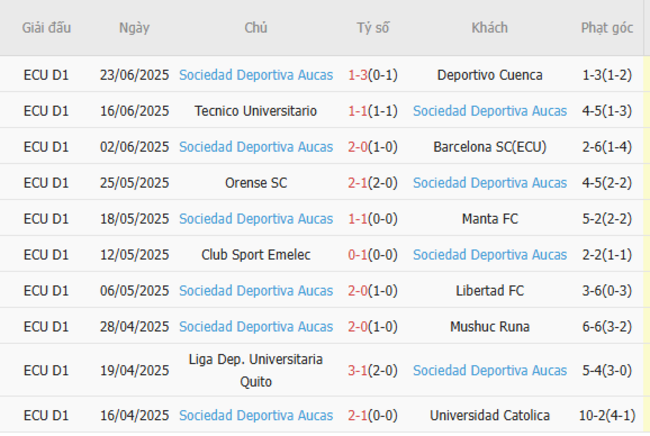
Task: Click Barcelona SC(ECU) team link
Action: click(x=490, y=147)
